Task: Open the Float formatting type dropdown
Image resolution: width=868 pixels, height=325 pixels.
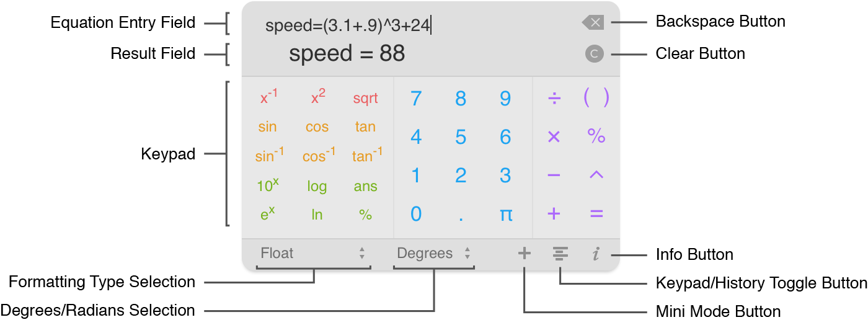Action: coord(313,253)
